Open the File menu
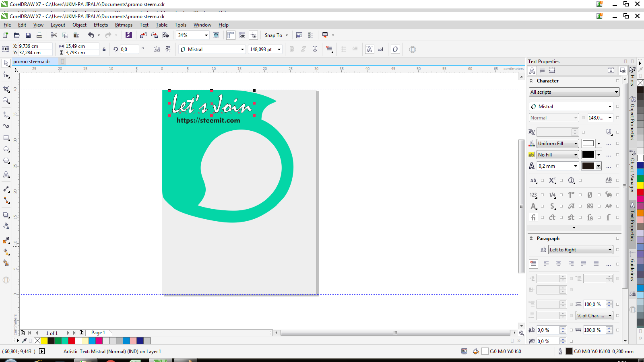 click(x=7, y=25)
